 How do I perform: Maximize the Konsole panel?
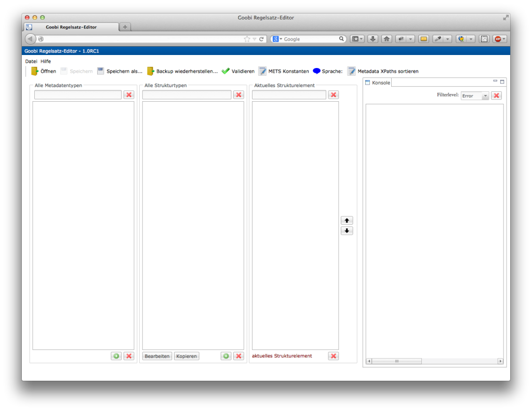point(502,81)
